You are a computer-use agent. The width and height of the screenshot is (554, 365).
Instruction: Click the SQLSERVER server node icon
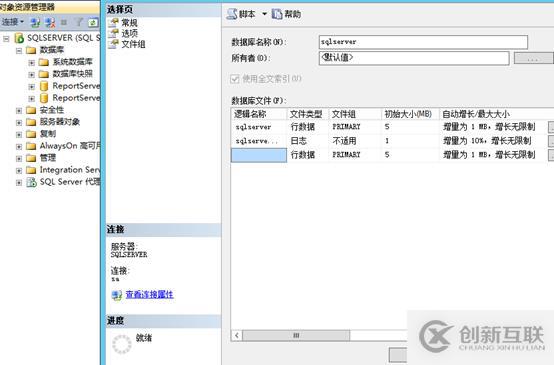coord(19,38)
